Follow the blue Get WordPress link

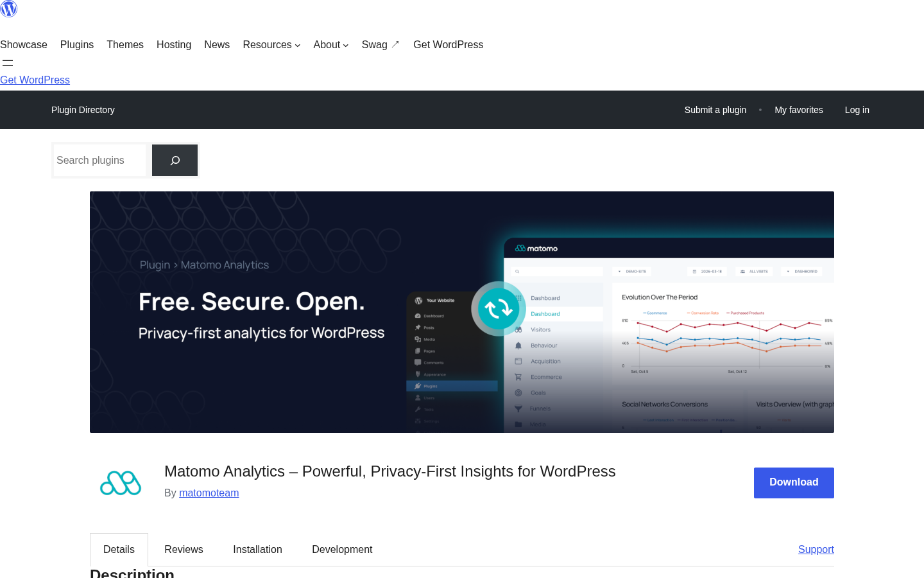coord(35,80)
